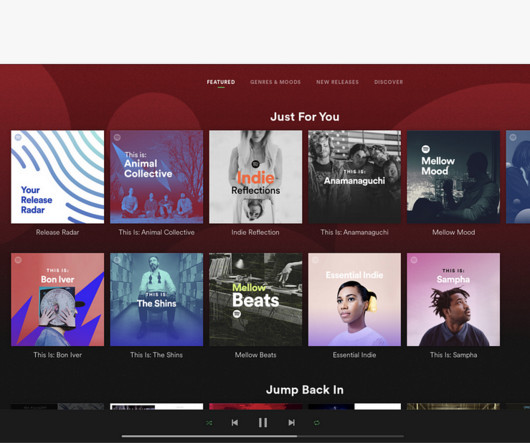Image resolution: width=530 pixels, height=443 pixels.
Task: Select the Featured tab
Action: 221,82
